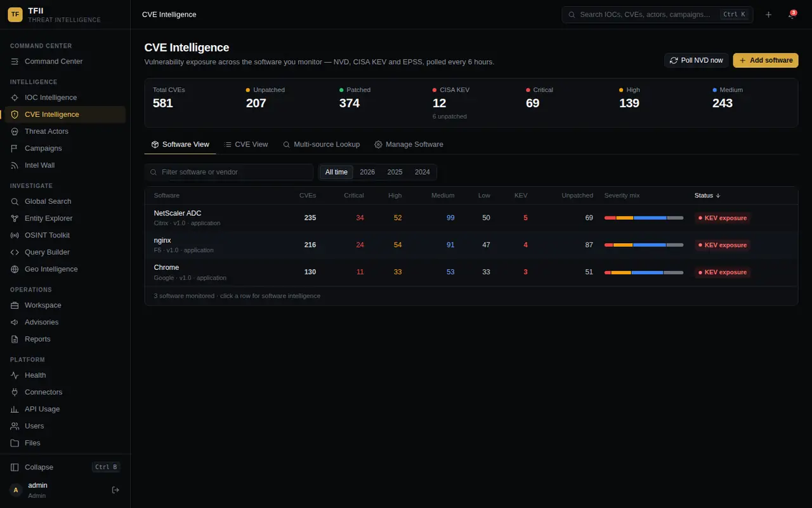The width and height of the screenshot is (812, 508).
Task: Open nginx software row
Action: [x=471, y=245]
